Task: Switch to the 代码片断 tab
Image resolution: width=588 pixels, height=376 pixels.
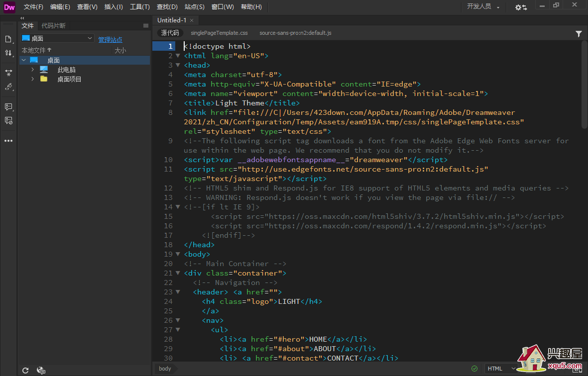Action: point(53,25)
